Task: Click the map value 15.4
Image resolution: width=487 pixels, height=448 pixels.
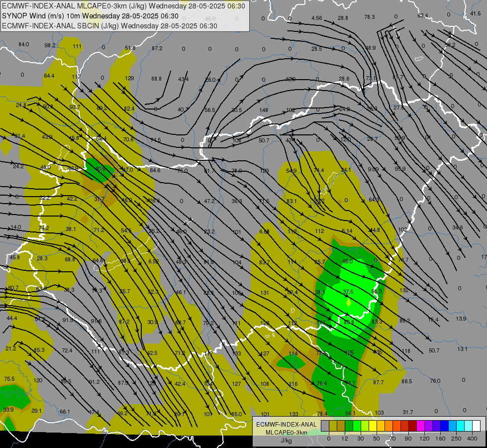Action: 433,320
